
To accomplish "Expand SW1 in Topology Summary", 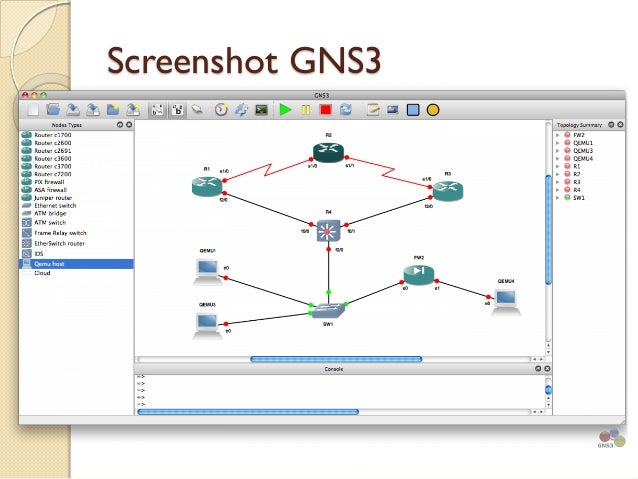I will point(558,198).
